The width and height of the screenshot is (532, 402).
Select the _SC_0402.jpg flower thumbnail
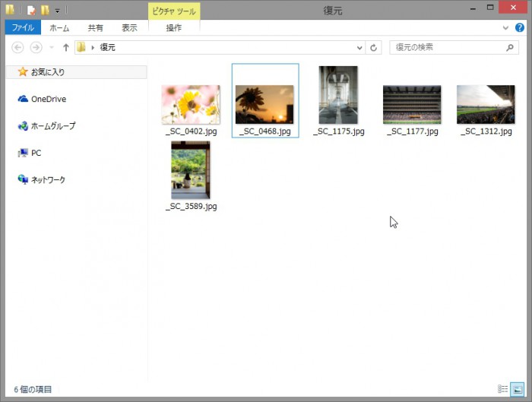click(191, 104)
